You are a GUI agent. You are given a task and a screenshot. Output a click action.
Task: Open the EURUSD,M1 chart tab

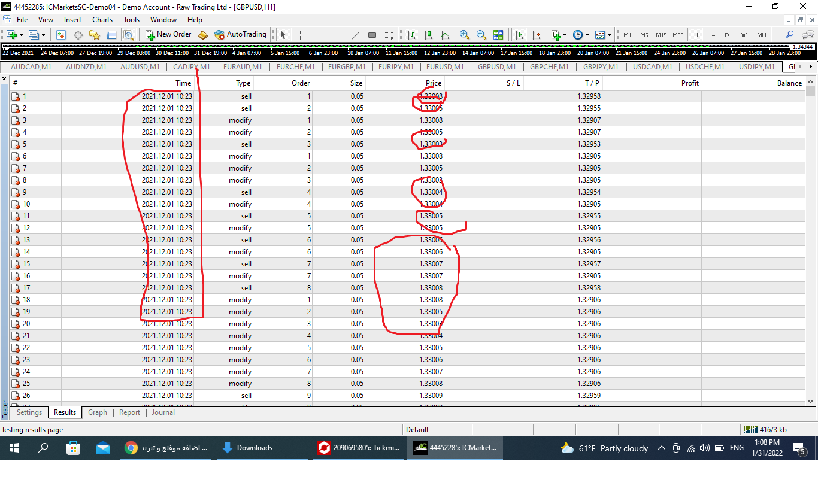click(x=444, y=67)
